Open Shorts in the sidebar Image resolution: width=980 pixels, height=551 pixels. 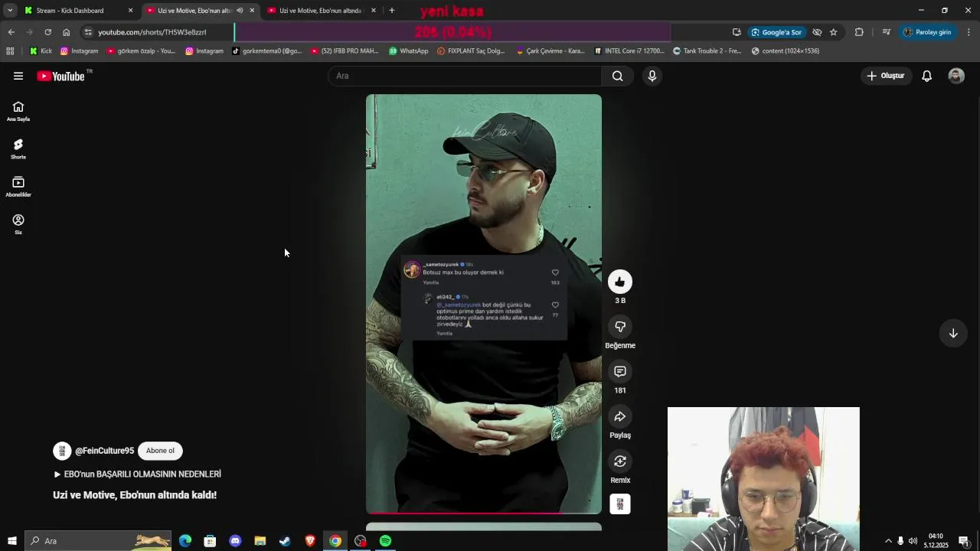(18, 149)
